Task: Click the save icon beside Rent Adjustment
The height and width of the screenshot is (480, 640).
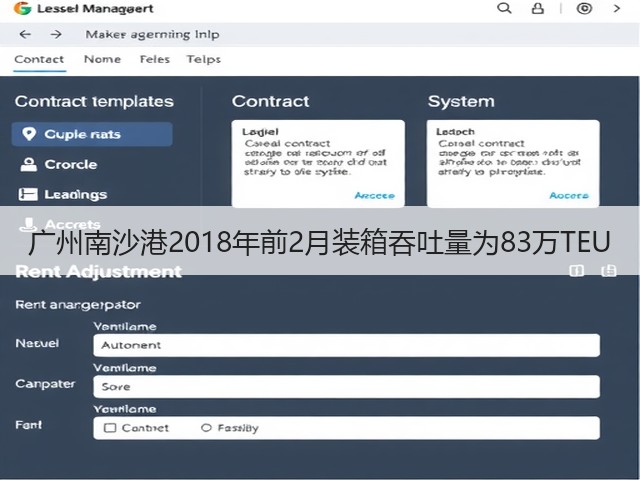Action: tap(609, 271)
